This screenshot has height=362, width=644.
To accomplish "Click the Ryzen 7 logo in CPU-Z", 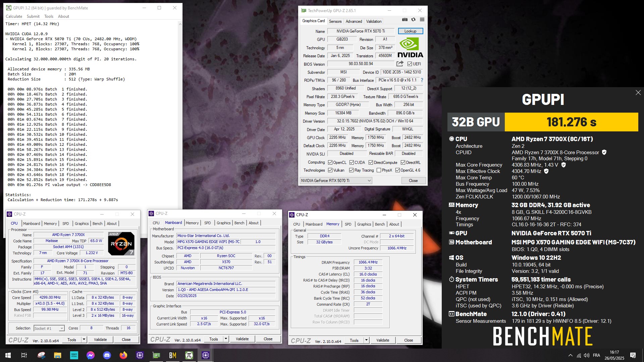I will [121, 244].
